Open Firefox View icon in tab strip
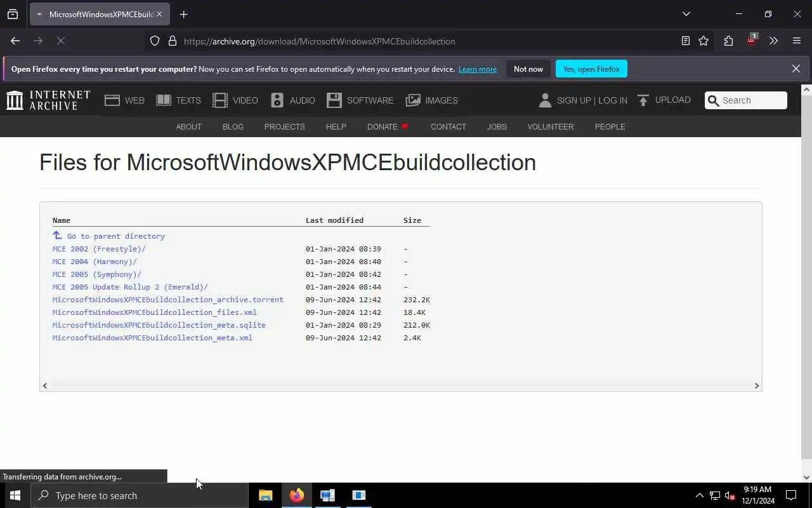This screenshot has width=812, height=508. [13, 14]
